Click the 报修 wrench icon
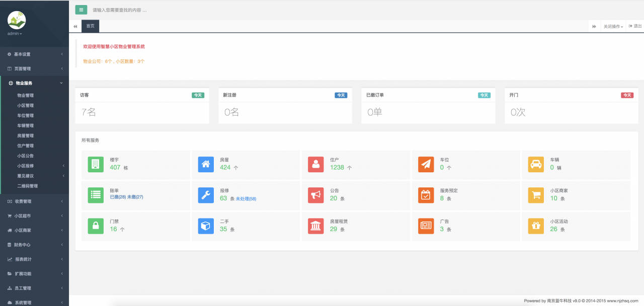Viewport: 644px width, 306px height. pyautogui.click(x=206, y=195)
